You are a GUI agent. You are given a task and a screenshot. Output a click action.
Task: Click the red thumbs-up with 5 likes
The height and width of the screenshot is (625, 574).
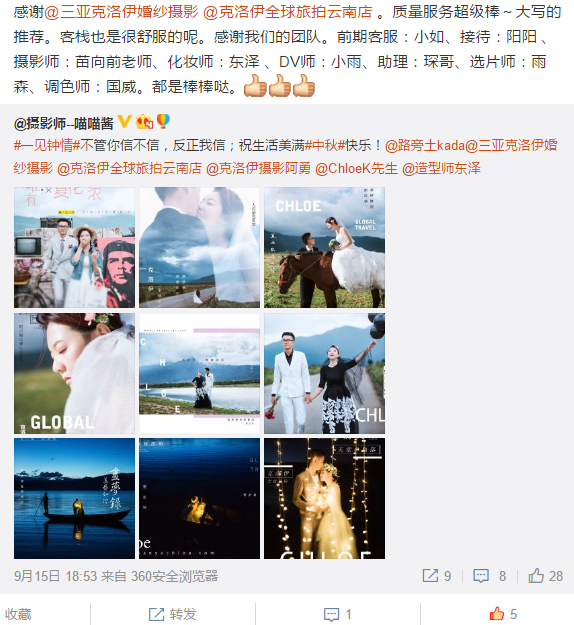pos(497,614)
